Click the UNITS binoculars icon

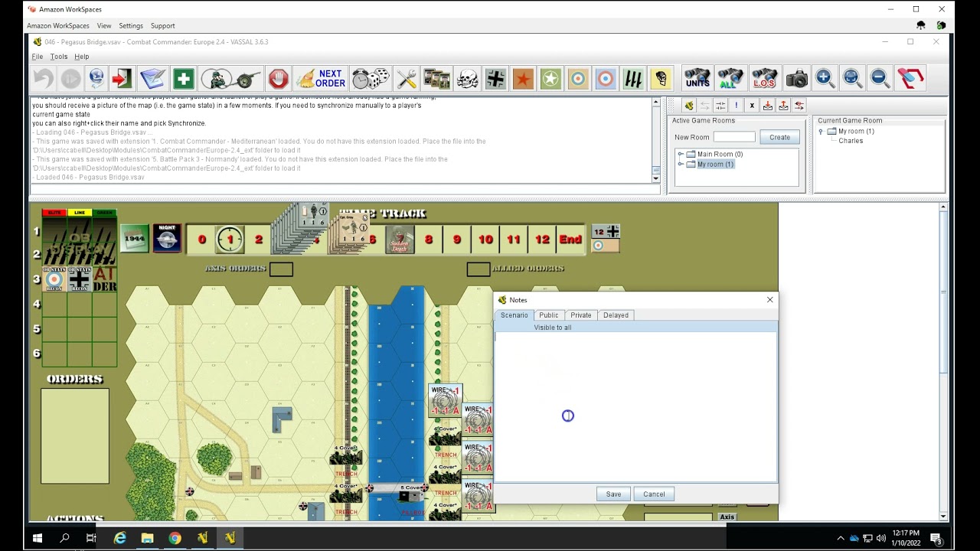[x=697, y=78]
